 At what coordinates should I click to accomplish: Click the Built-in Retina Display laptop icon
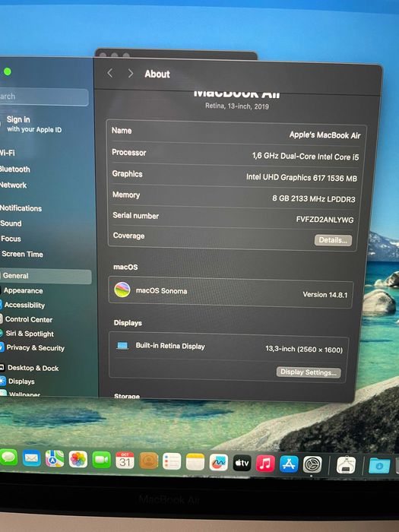[122, 346]
